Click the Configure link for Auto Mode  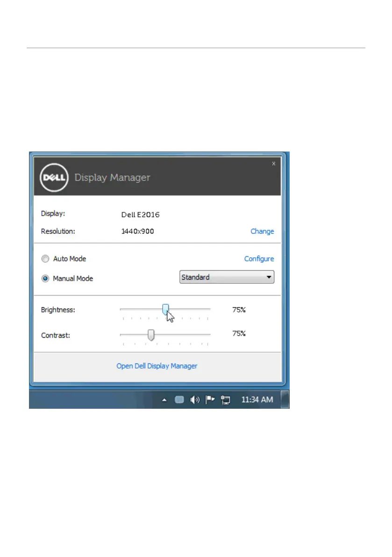pyautogui.click(x=259, y=259)
